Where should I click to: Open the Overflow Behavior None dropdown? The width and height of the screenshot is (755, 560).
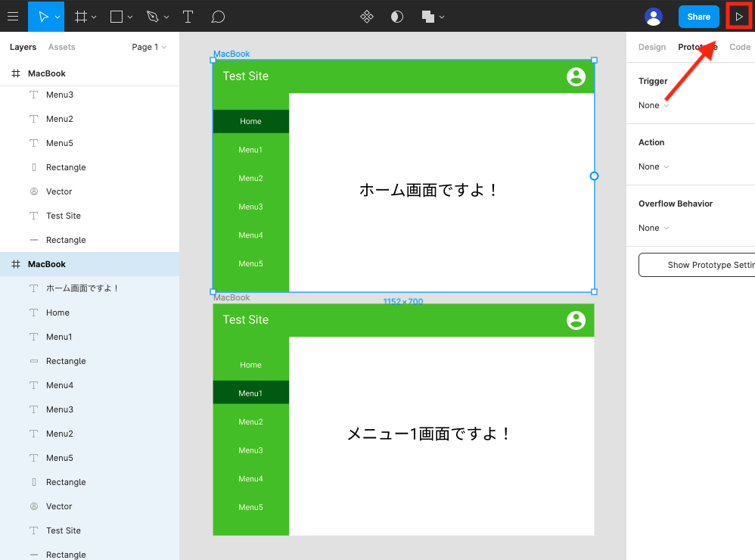tap(654, 228)
